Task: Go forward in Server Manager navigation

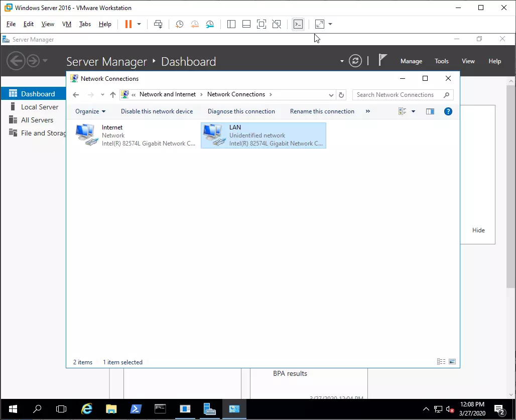Action: point(33,61)
